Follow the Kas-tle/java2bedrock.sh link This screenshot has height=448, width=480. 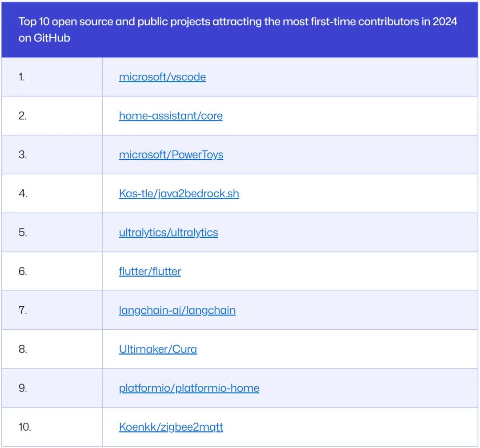click(x=179, y=194)
